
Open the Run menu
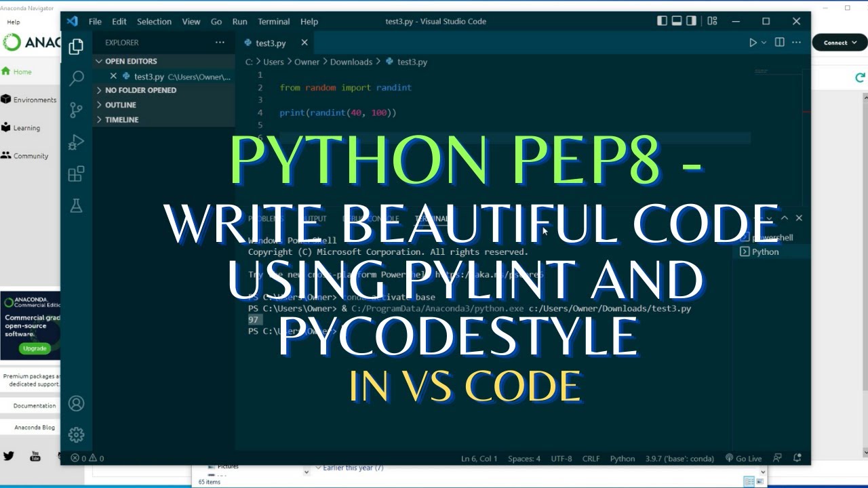pos(239,21)
